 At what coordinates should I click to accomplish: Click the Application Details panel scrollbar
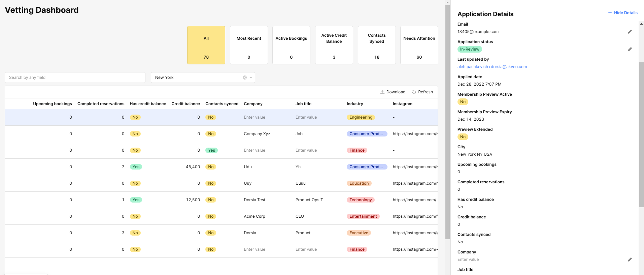coord(641,135)
